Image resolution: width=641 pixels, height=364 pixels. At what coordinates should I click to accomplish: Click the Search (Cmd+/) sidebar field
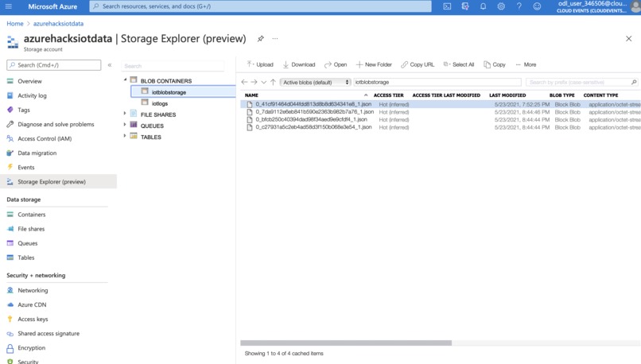tap(53, 65)
